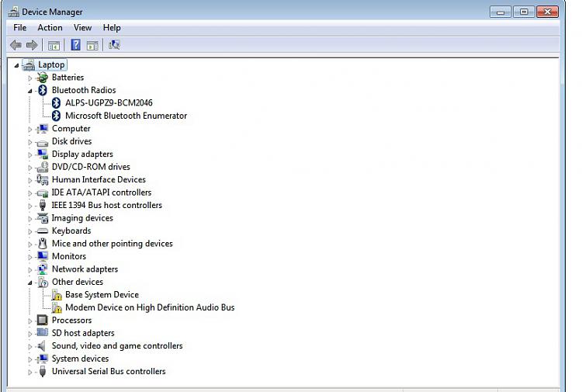This screenshot has height=392, width=582.
Task: Select the System devices label
Action: click(x=80, y=359)
